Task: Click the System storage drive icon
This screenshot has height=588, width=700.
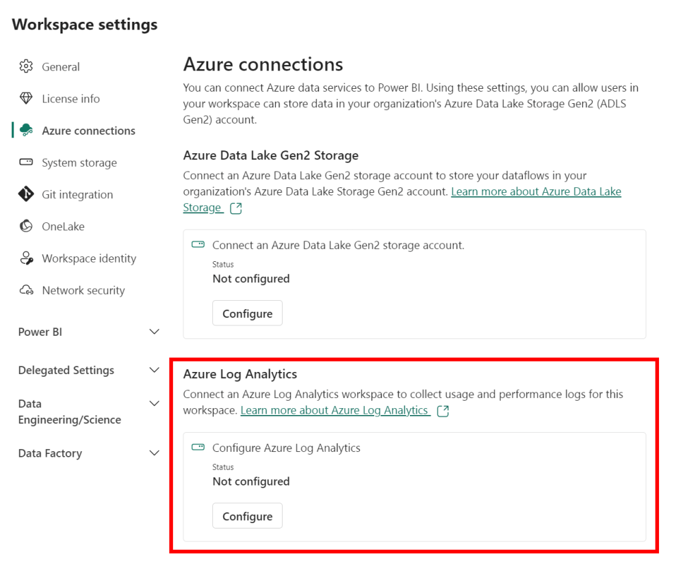Action: point(26,162)
